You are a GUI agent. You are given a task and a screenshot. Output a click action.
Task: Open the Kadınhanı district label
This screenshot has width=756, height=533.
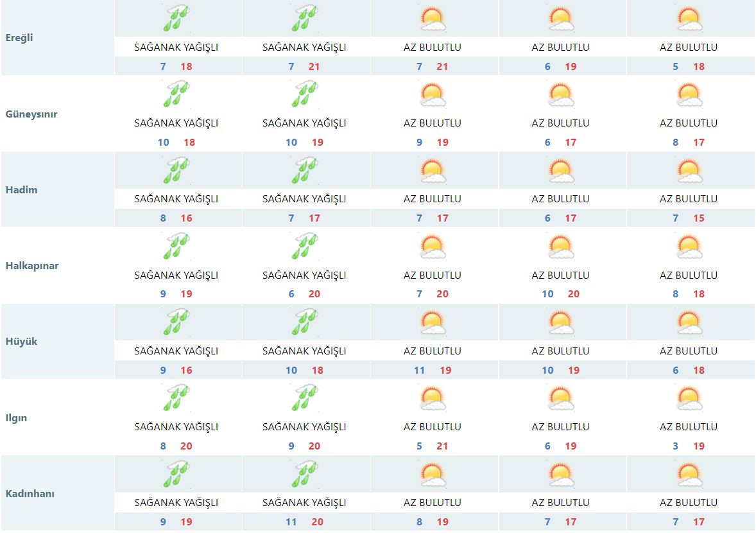(30, 494)
